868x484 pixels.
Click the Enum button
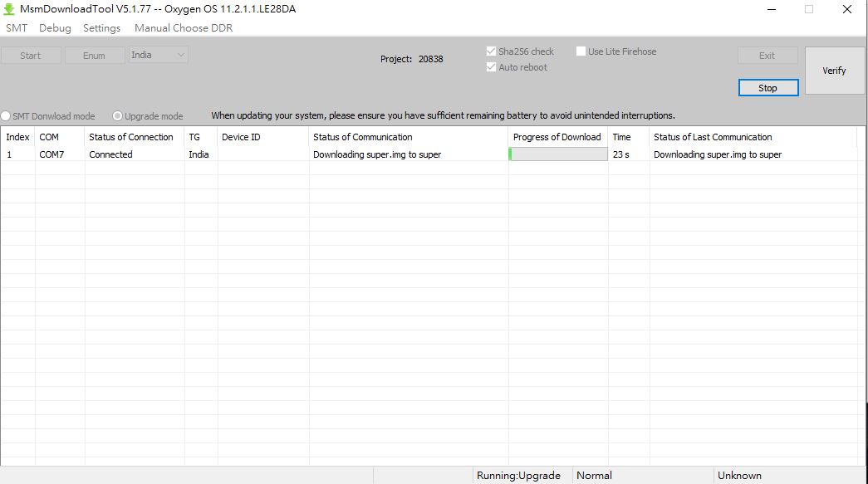(x=94, y=56)
